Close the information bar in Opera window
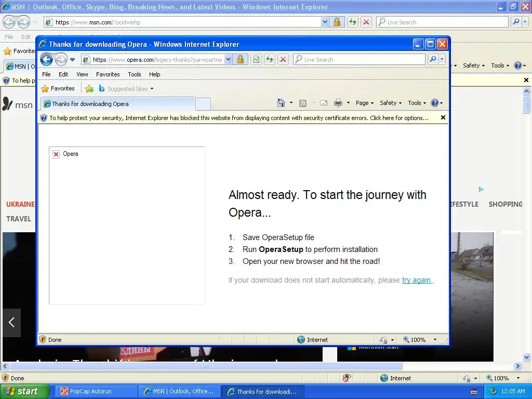This screenshot has height=399, width=532. (x=443, y=117)
